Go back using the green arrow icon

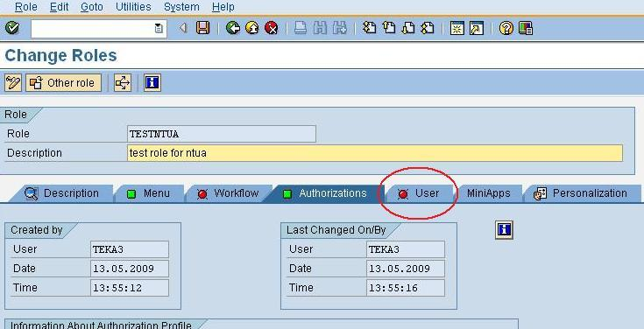(233, 28)
